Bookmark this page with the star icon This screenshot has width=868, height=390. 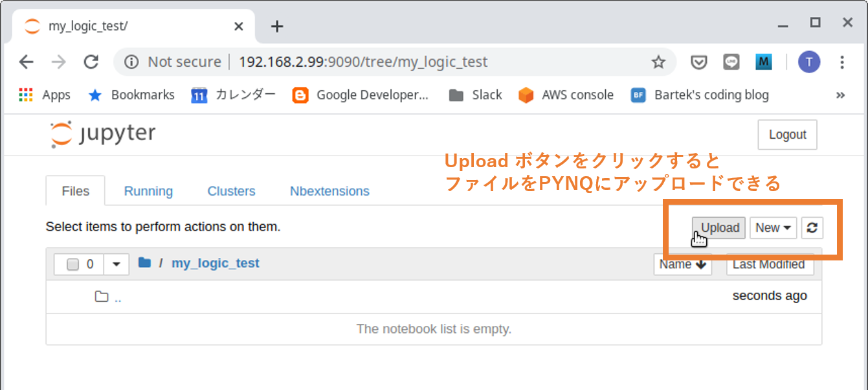click(x=658, y=62)
